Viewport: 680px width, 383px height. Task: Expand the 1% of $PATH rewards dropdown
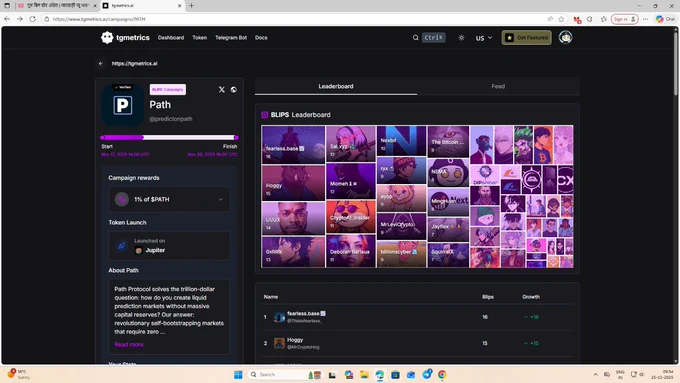pos(169,199)
